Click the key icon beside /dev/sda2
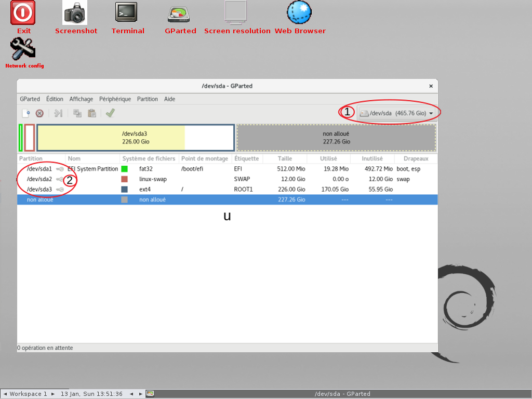Screen dimensions: 532x399 click(x=59, y=179)
